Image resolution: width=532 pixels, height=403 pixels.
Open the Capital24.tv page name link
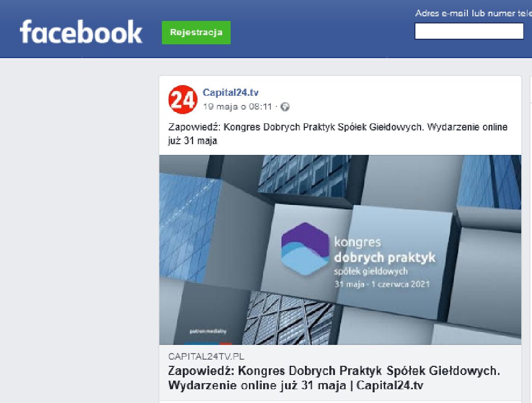tap(231, 92)
